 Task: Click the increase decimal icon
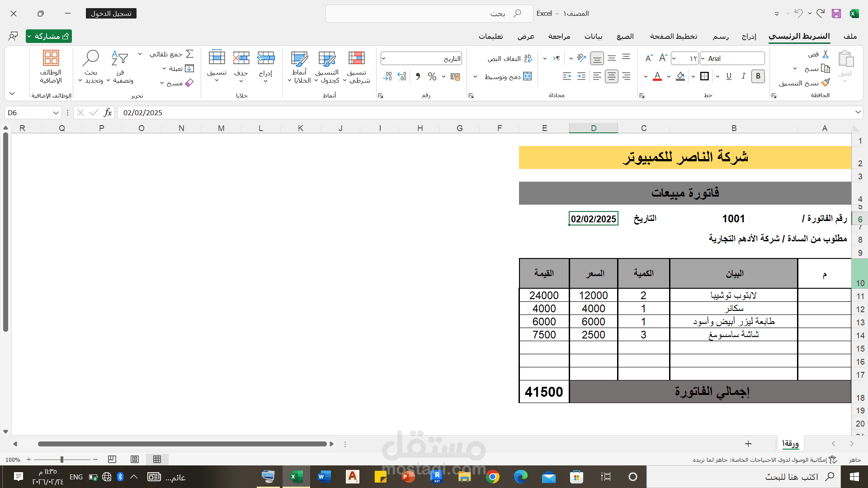pyautogui.click(x=401, y=76)
